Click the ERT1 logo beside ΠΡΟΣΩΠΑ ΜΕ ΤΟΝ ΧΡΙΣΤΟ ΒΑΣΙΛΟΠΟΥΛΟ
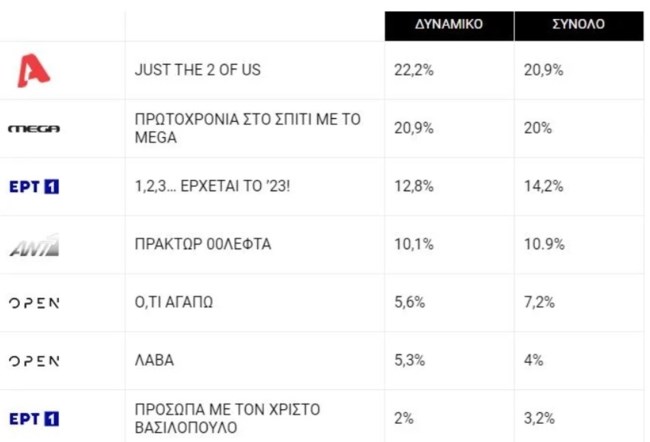This screenshot has height=442, width=650. click(x=34, y=418)
